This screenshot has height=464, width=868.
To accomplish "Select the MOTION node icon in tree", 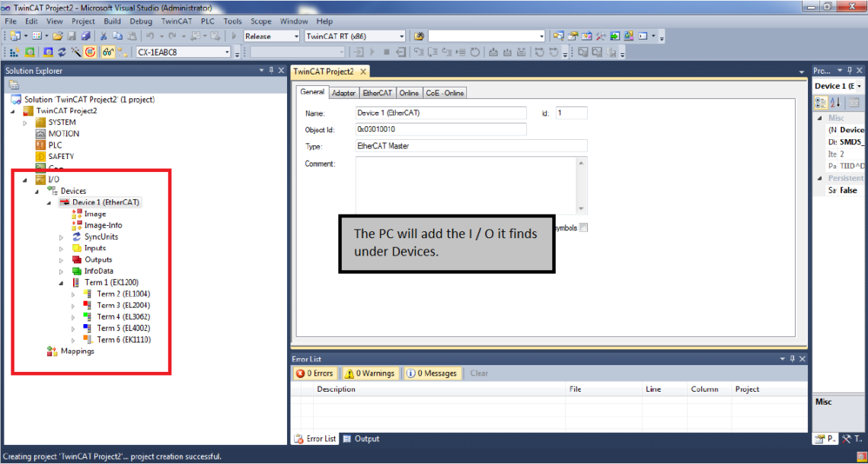I will click(40, 134).
